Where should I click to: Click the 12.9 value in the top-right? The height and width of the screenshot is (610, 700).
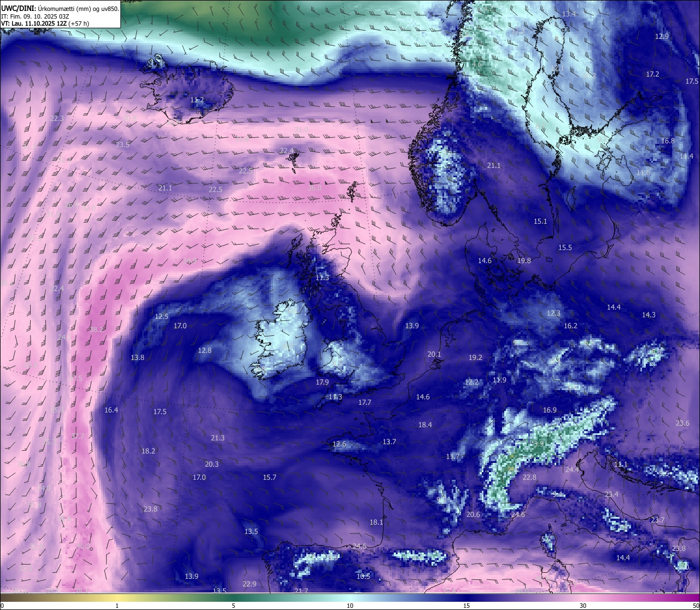click(662, 36)
